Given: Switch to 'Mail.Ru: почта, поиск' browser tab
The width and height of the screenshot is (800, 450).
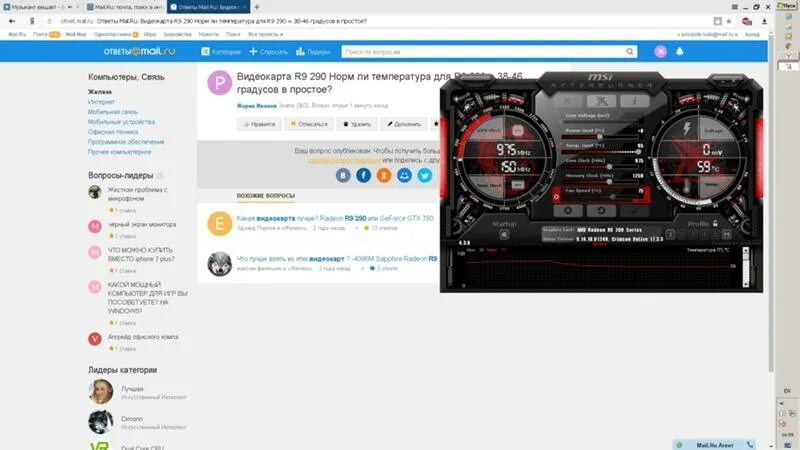Looking at the screenshot, I should pyautogui.click(x=125, y=7).
